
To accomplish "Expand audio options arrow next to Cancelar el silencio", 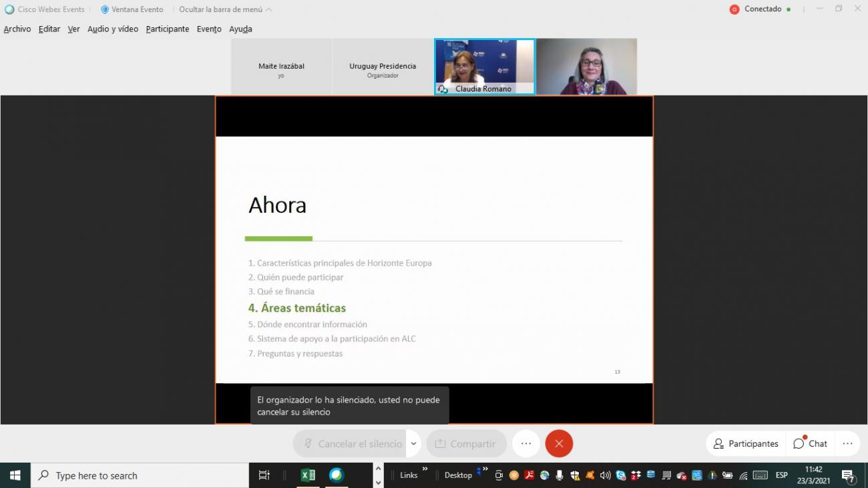I will coord(413,443).
